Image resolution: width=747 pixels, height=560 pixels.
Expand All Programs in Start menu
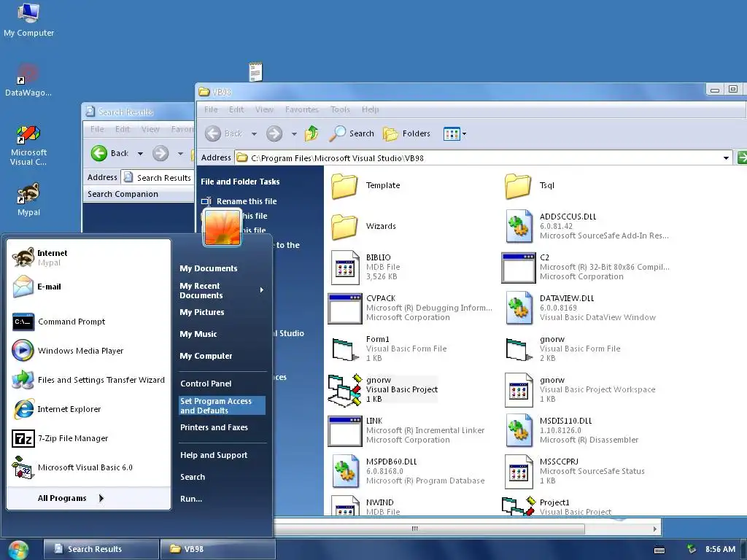click(x=71, y=498)
